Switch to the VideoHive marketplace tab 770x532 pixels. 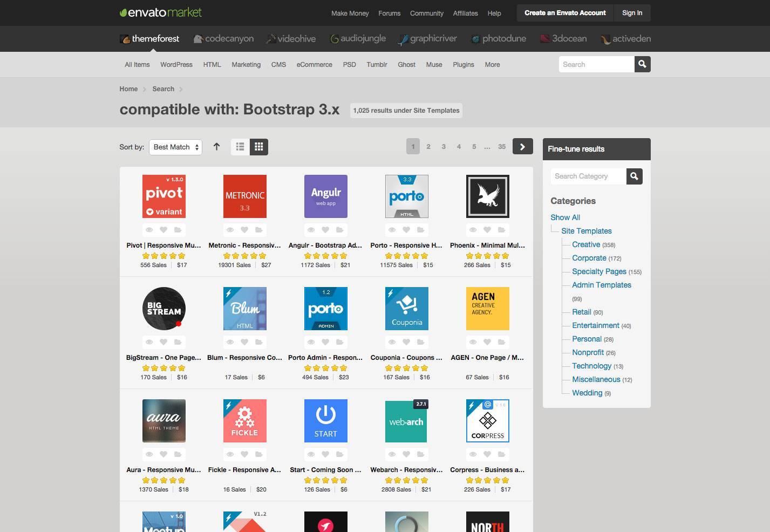pos(291,39)
